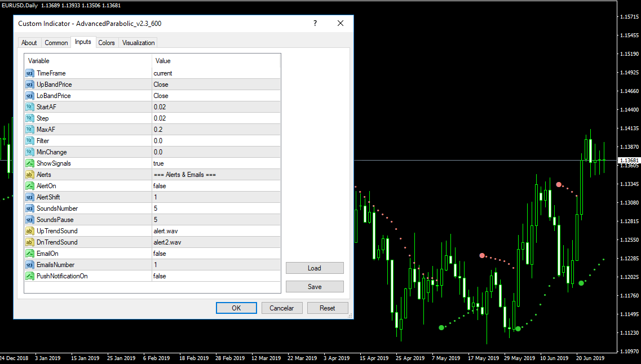Select the AlertShift value 1
The height and width of the screenshot is (364, 641).
pyautogui.click(x=156, y=197)
